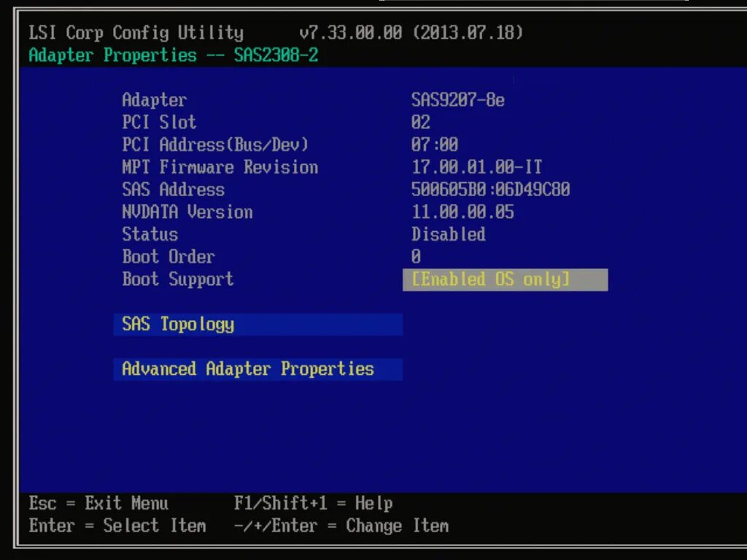This screenshot has width=747, height=560.
Task: Click the version text v7.33.00.00 (2013.07.18)
Action: click(x=411, y=33)
